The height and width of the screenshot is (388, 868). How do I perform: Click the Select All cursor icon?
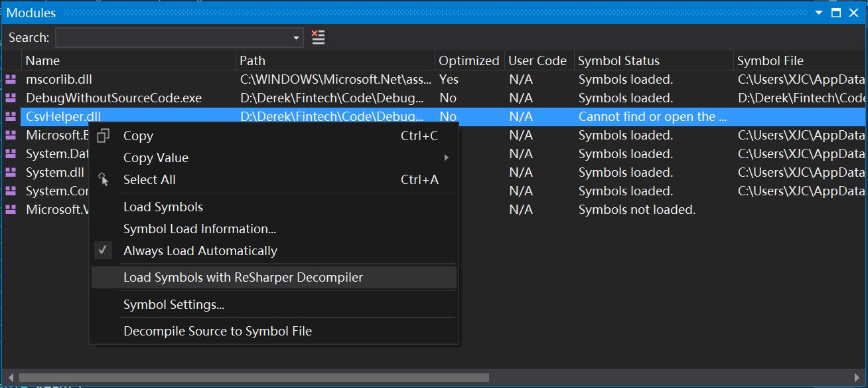(x=103, y=179)
